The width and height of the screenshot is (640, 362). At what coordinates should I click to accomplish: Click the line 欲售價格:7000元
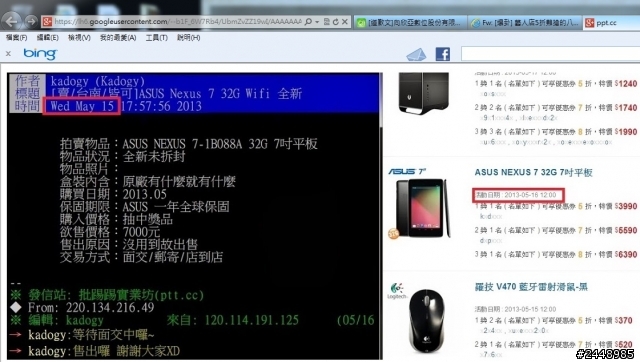click(110, 232)
